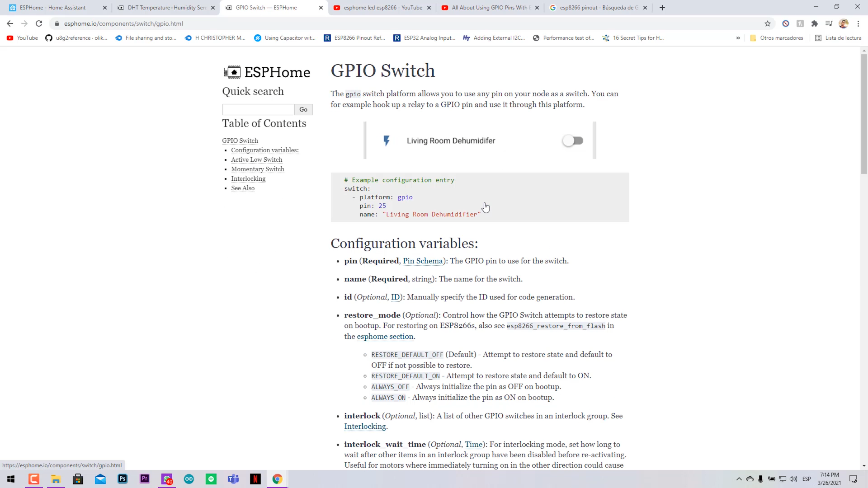Open the Interlocking table of contents link

point(248,178)
